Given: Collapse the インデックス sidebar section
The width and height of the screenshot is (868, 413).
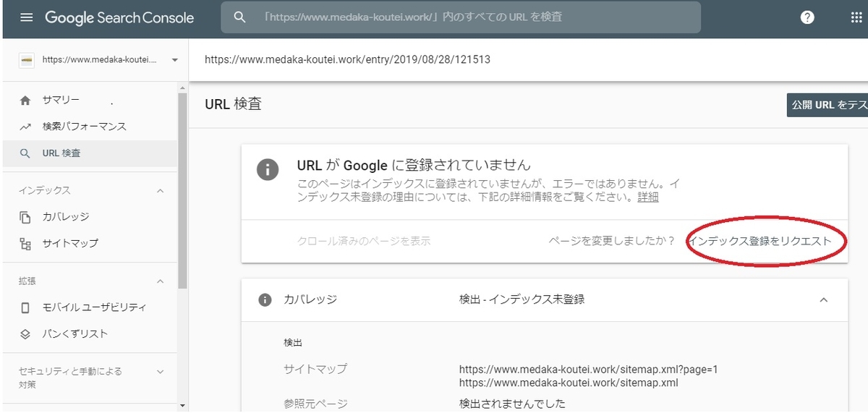Looking at the screenshot, I should pos(161,191).
